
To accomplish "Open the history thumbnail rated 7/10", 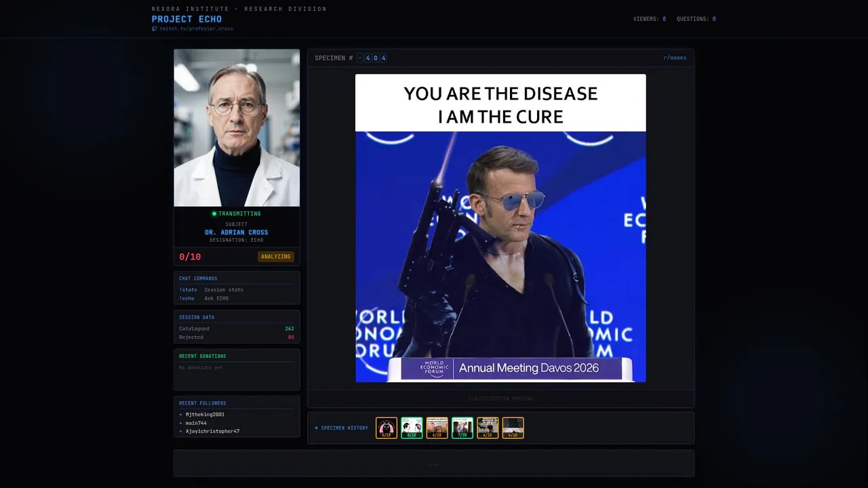I will tap(462, 428).
